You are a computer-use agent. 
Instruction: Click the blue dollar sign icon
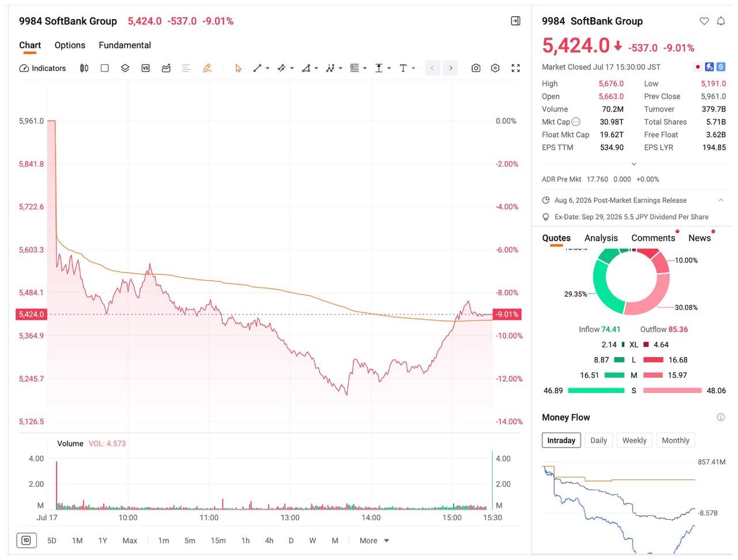coord(721,67)
